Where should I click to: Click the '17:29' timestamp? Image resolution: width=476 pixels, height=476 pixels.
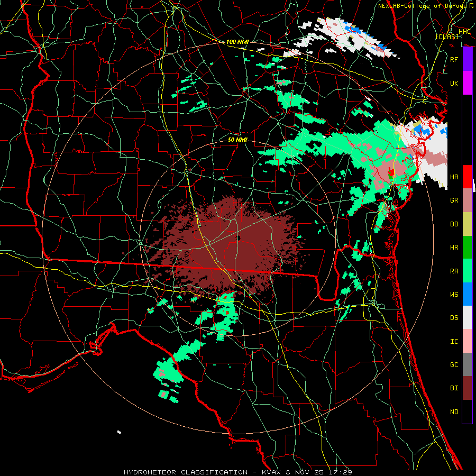(x=341, y=472)
